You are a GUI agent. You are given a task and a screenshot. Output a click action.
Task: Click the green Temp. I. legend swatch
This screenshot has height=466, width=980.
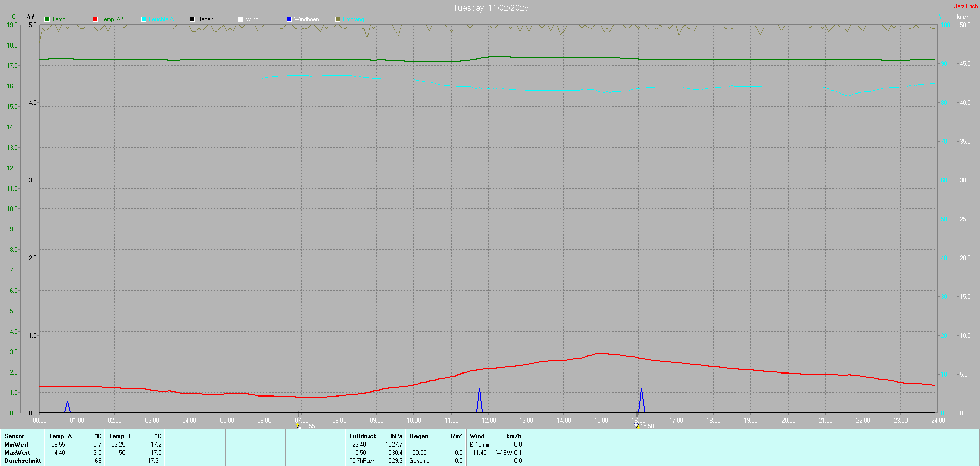[47, 19]
